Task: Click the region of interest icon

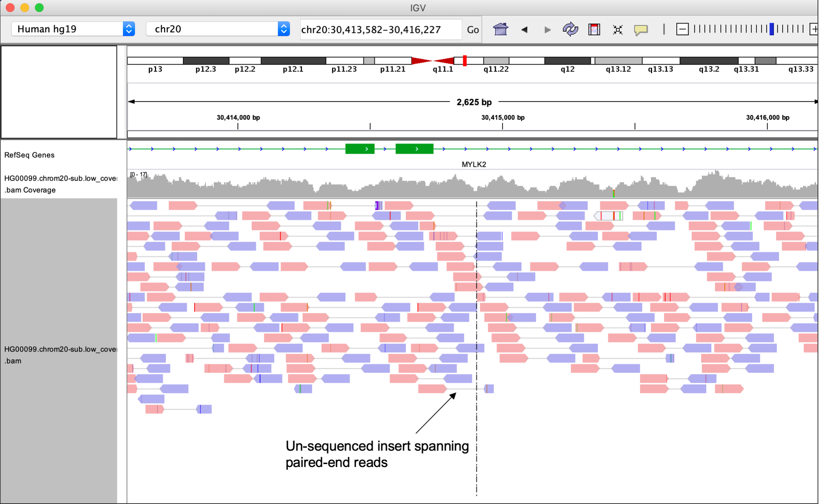Action: click(594, 29)
